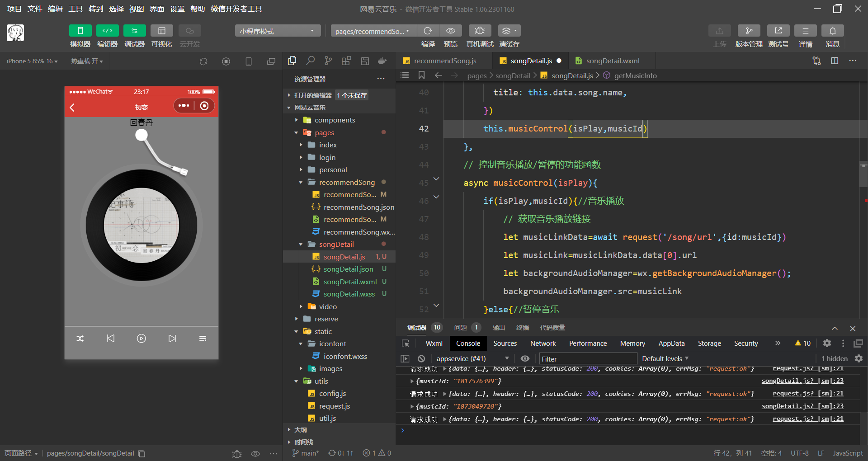Screen dimensions: 868x461
Task: Play previous song in simulator
Action: pos(111,339)
